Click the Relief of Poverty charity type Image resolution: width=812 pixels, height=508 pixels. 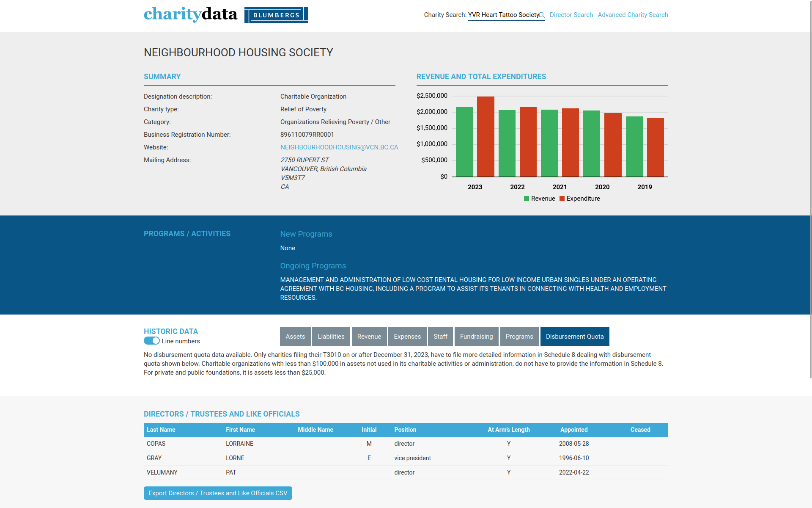(303, 109)
